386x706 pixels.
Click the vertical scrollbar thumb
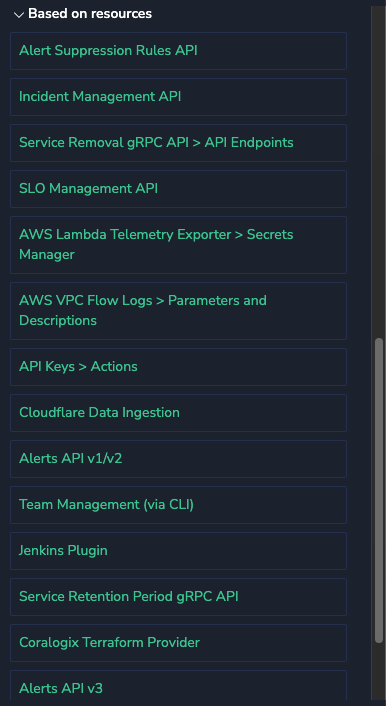(379, 490)
